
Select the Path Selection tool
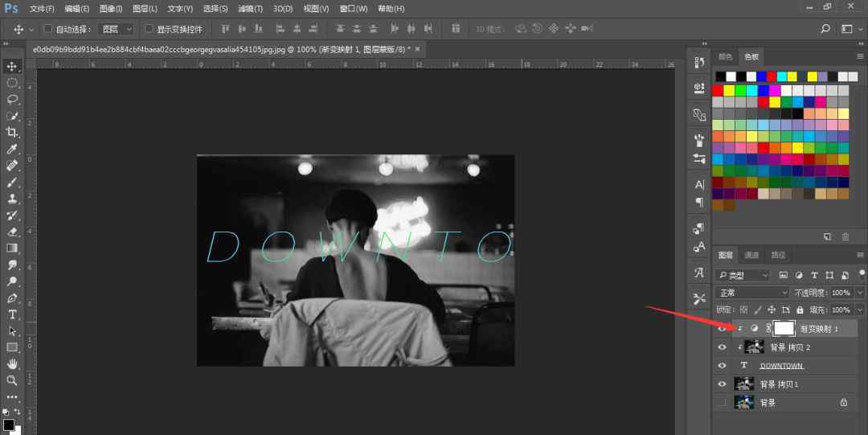pos(11,330)
